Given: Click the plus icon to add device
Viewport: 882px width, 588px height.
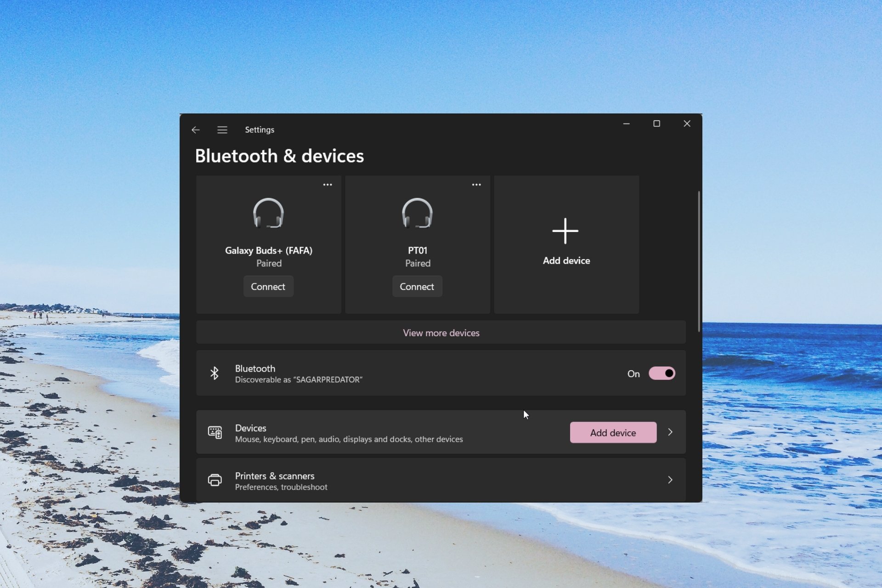Looking at the screenshot, I should point(565,231).
